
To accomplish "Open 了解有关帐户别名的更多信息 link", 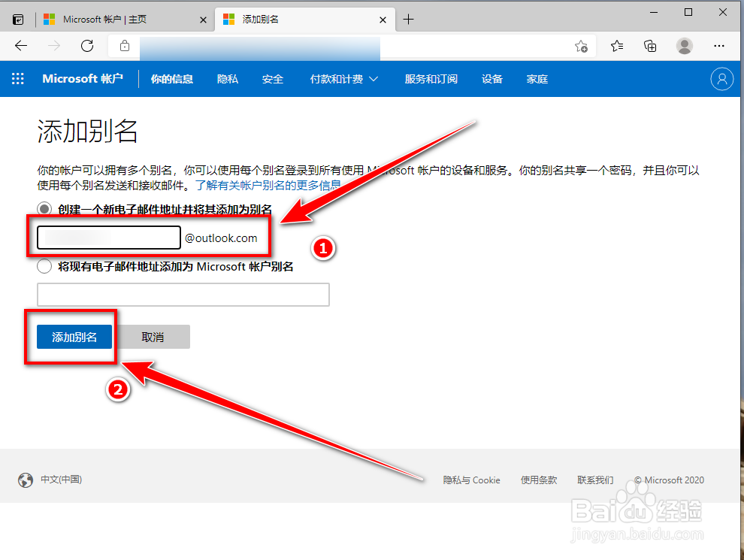I will tap(268, 185).
